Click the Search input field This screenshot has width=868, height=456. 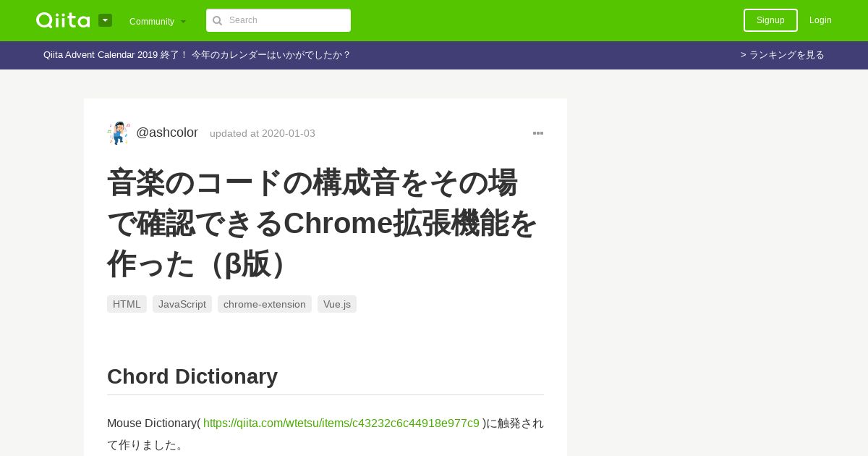coord(278,20)
